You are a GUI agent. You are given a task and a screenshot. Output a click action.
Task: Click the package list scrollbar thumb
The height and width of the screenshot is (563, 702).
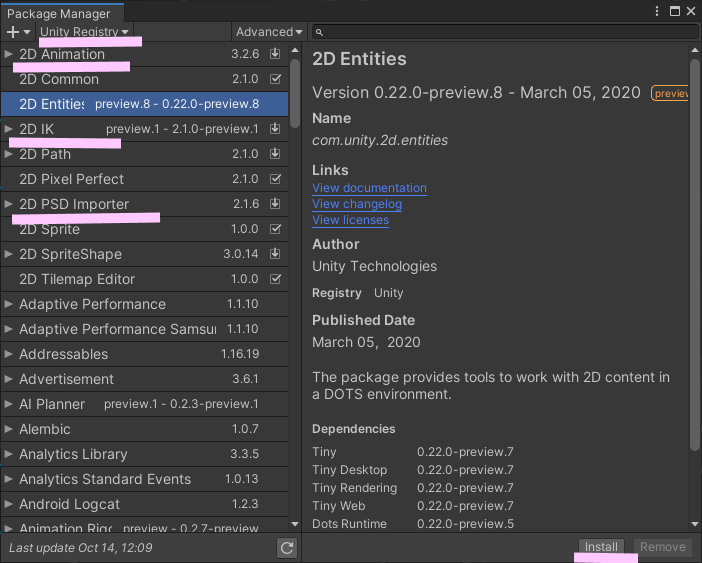point(295,93)
